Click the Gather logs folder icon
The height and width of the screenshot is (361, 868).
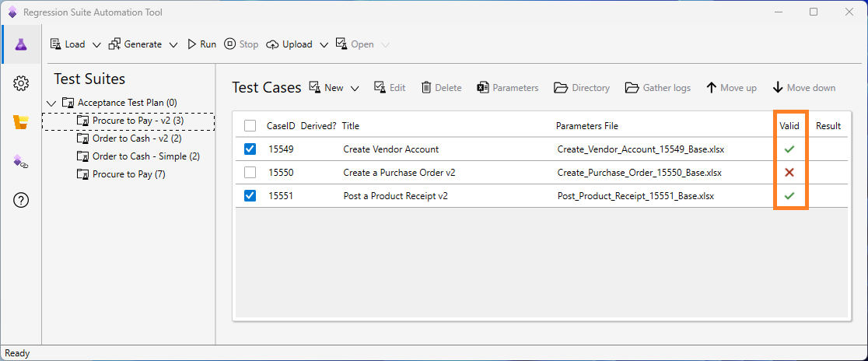(x=632, y=88)
